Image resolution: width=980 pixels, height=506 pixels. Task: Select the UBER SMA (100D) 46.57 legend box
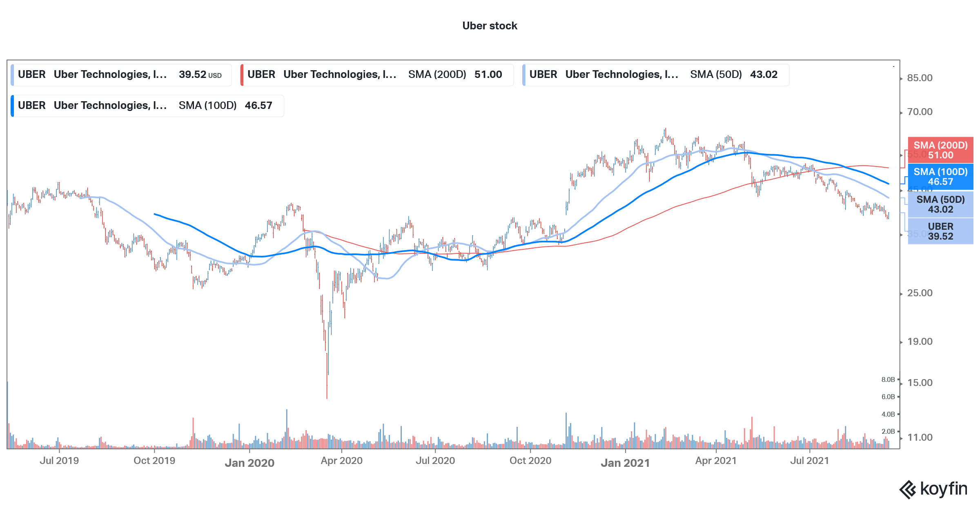point(147,106)
